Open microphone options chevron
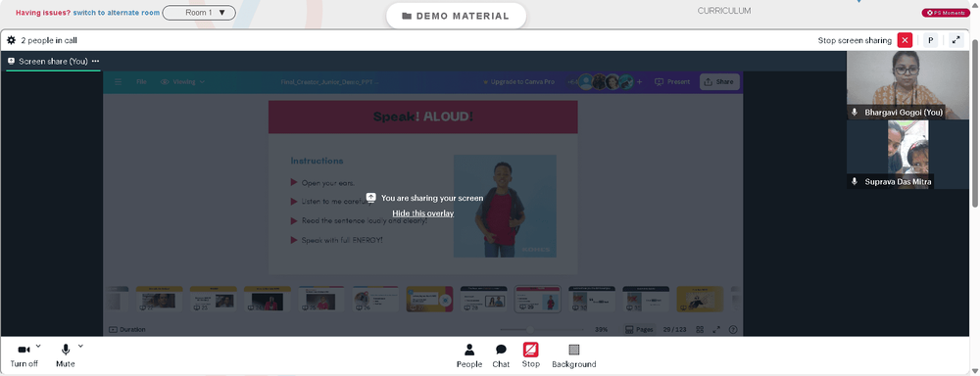 click(80, 346)
